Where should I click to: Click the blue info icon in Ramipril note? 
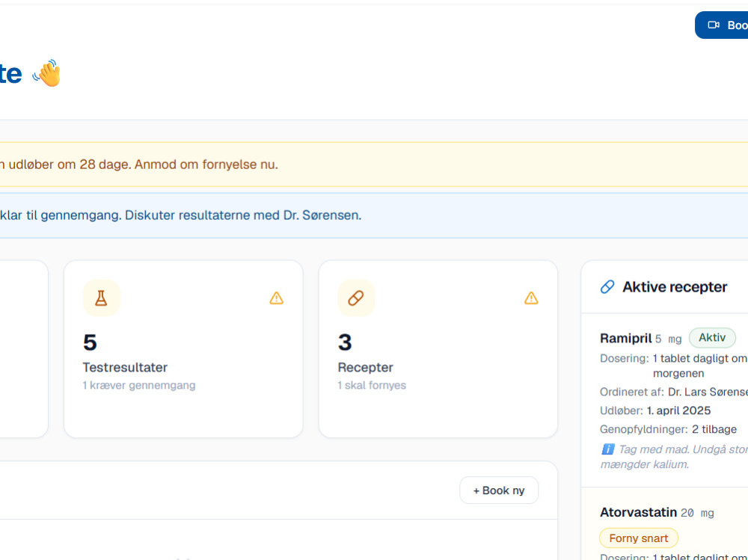(x=607, y=449)
